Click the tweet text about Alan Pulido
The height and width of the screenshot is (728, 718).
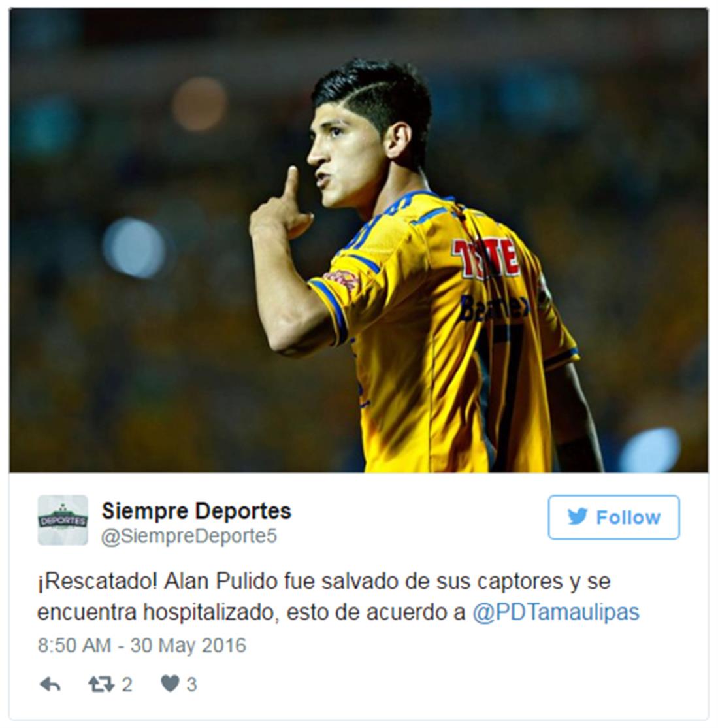tap(338, 597)
